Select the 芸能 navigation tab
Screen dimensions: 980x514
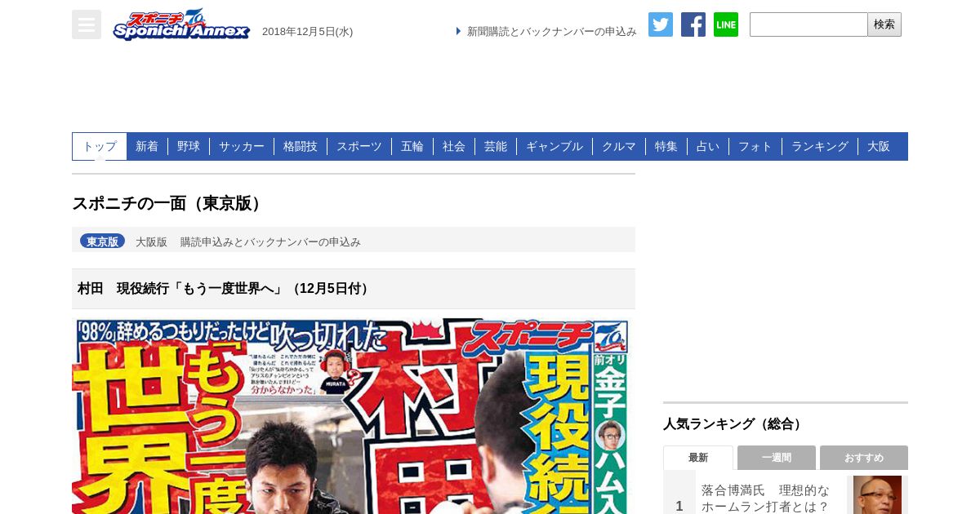click(x=496, y=146)
